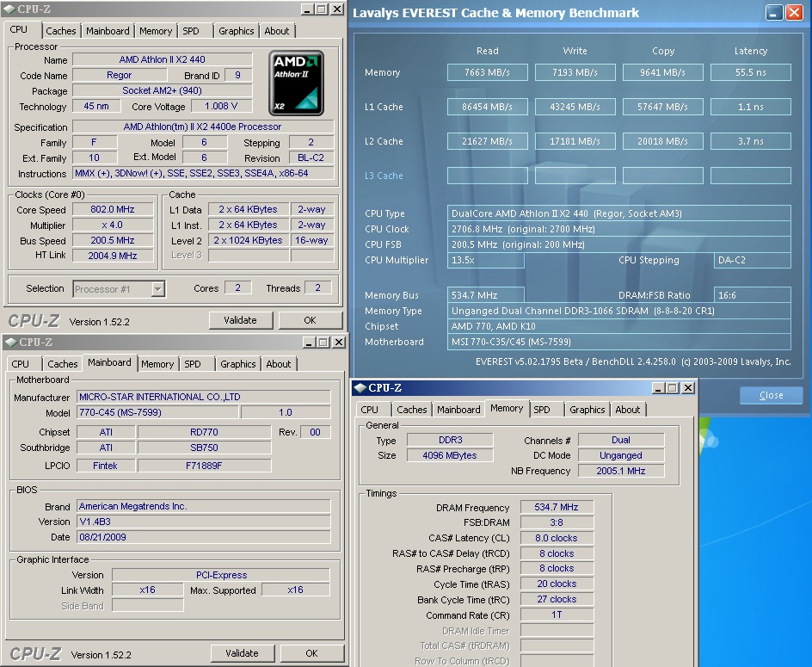
Task: Minimize the EVEREST benchmark window
Action: pos(774,13)
